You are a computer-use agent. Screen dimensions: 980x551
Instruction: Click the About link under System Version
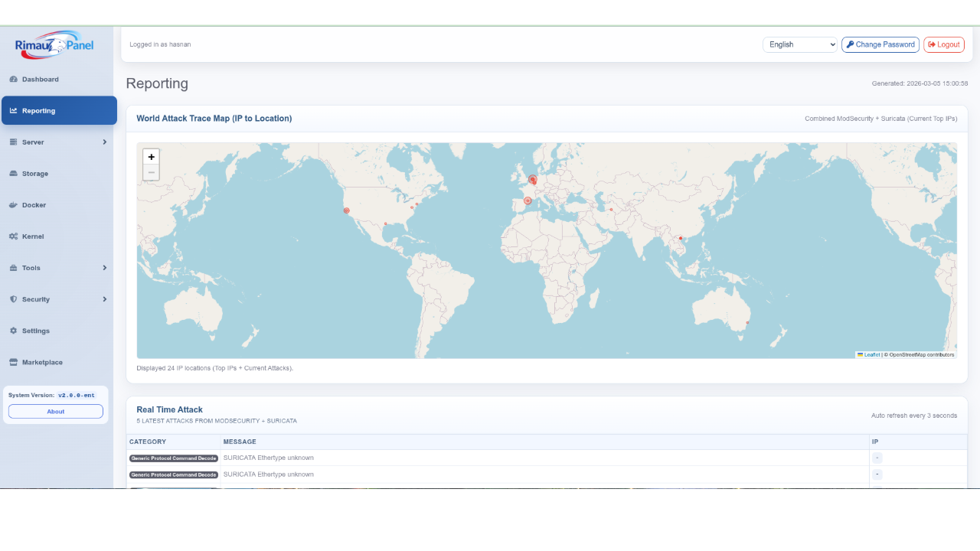point(55,411)
